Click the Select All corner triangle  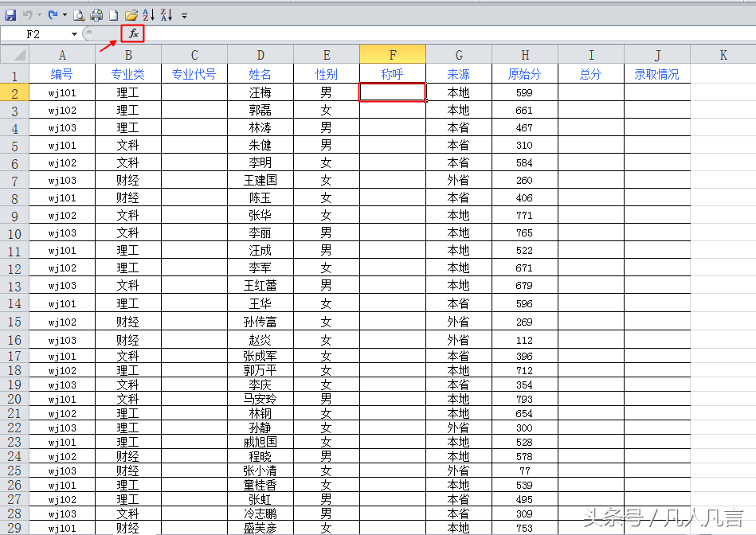click(x=15, y=54)
